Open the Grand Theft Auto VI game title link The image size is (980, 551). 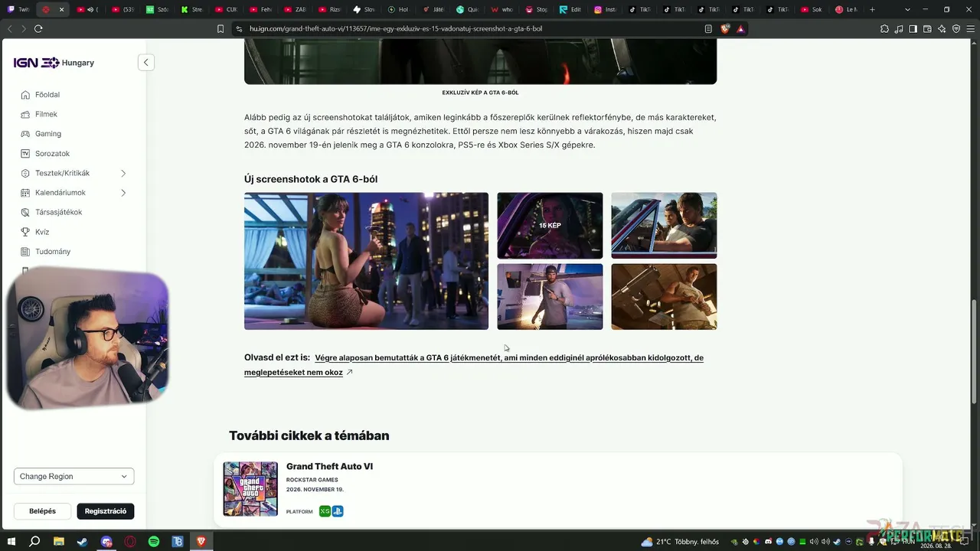point(329,467)
